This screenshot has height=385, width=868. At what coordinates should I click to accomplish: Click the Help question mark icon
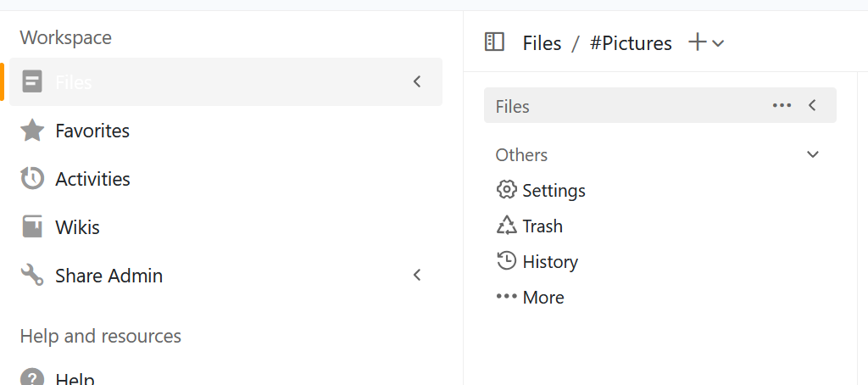click(32, 378)
